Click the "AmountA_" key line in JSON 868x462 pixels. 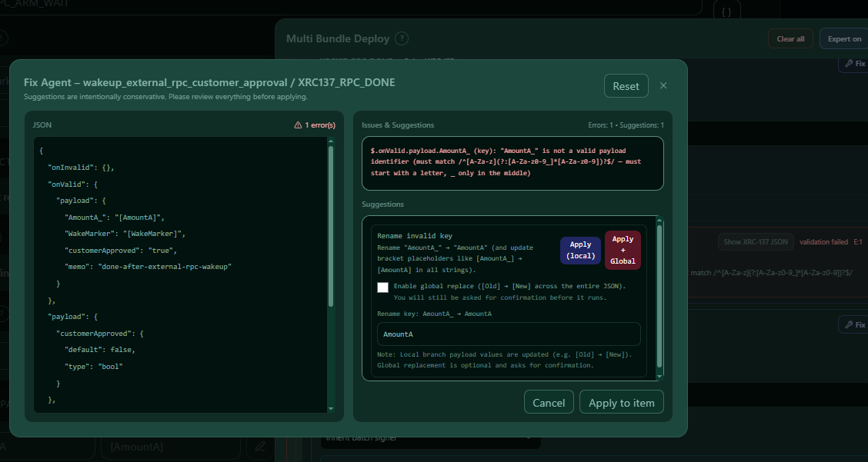point(115,218)
